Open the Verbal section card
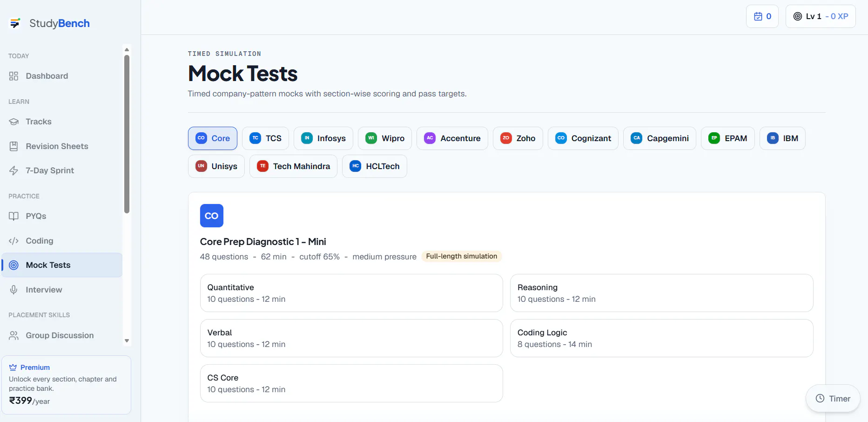868x422 pixels. pyautogui.click(x=351, y=338)
